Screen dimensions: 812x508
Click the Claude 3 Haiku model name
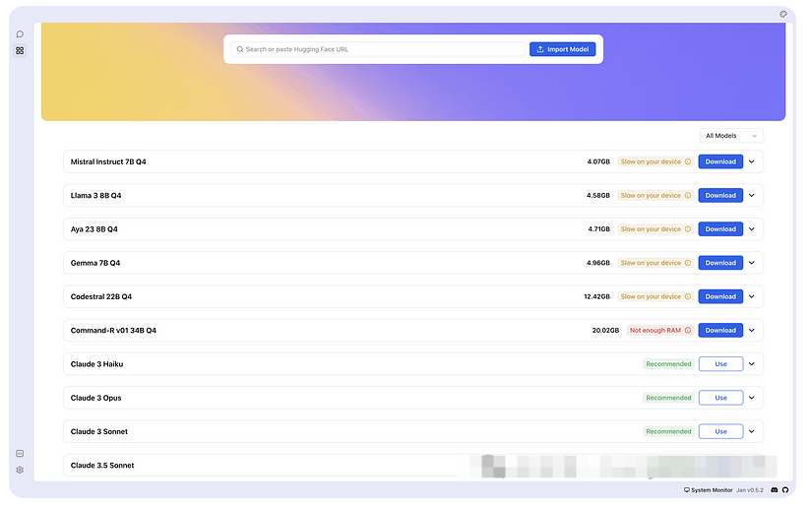click(96, 364)
